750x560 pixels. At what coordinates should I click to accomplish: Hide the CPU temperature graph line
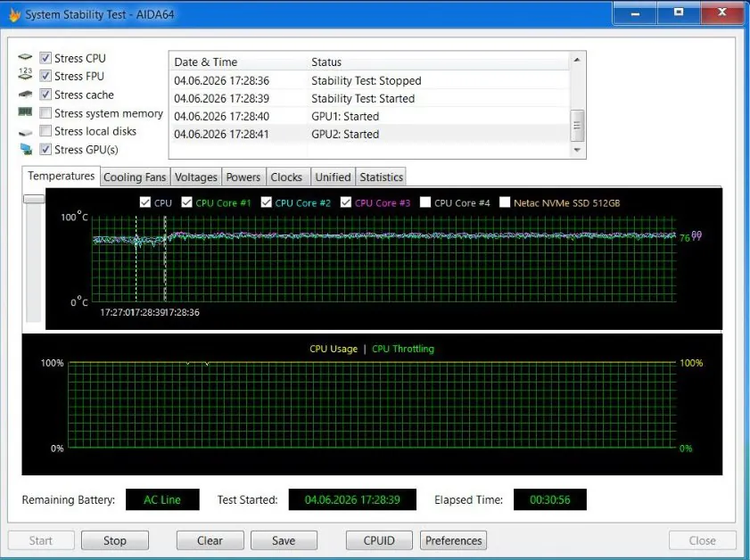145,202
